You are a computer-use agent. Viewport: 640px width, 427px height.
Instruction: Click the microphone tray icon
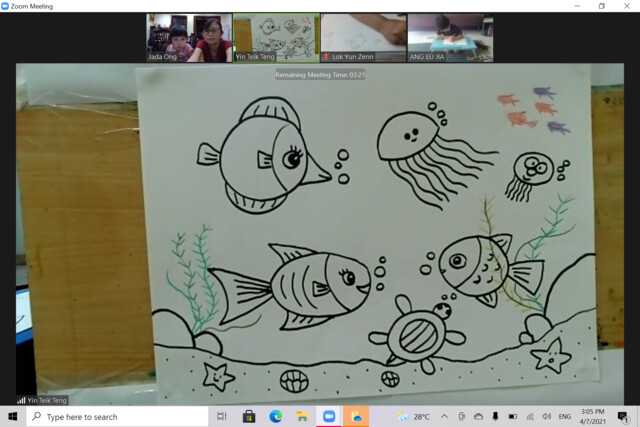point(495,416)
